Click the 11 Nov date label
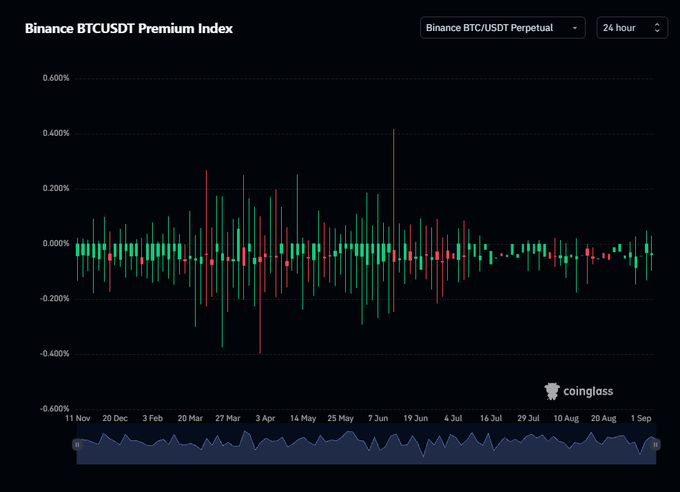The width and height of the screenshot is (680, 492). [x=78, y=418]
